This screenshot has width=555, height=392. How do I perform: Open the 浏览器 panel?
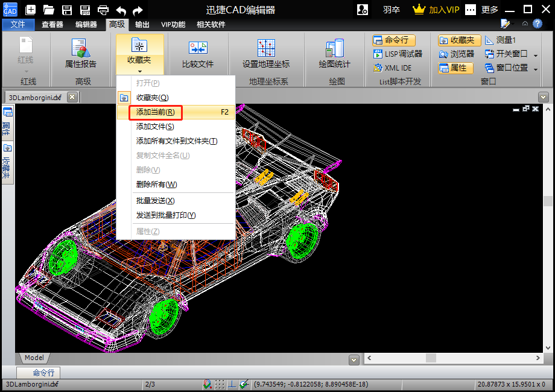coord(457,54)
